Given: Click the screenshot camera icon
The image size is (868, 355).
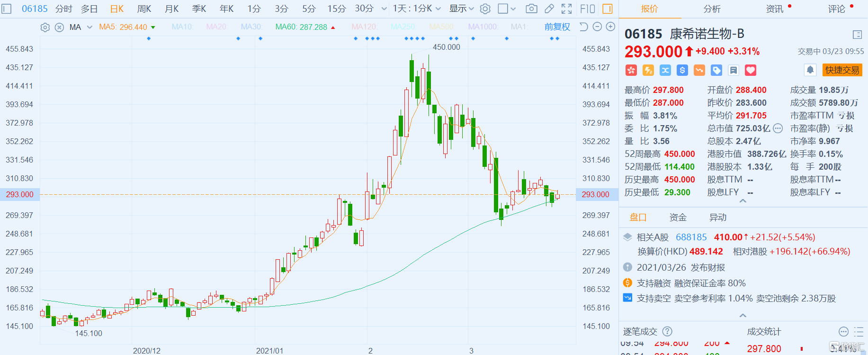Looking at the screenshot, I should 532,9.
